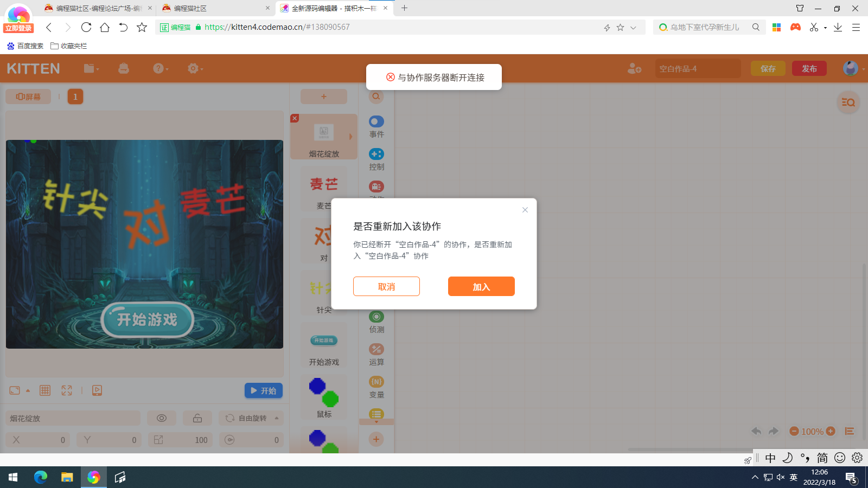Open Windows Start menu

(13, 477)
